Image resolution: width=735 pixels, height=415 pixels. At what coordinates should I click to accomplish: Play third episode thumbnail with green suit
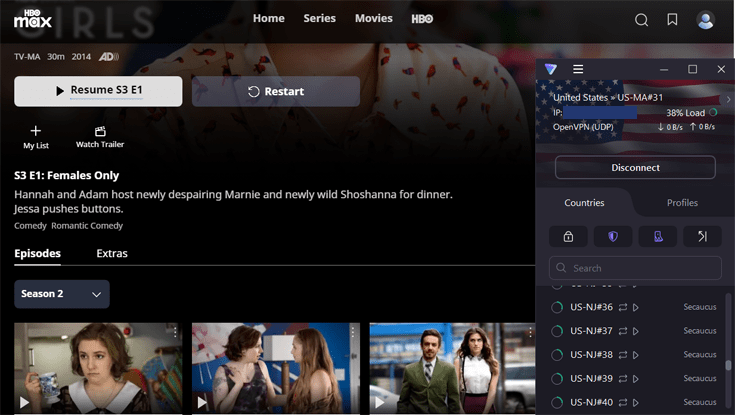(452, 368)
